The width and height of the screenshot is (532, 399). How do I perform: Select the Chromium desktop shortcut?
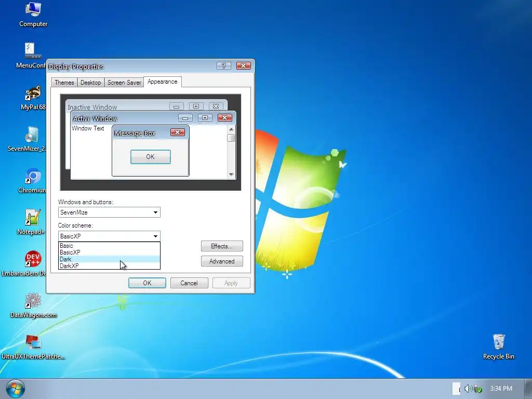tap(32, 180)
